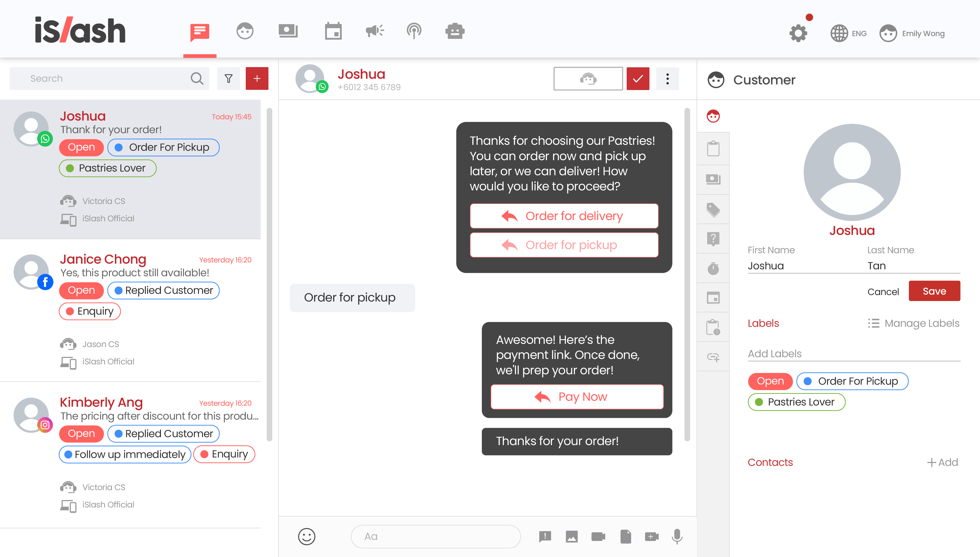Click the Add Labels input field
This screenshot has width=980, height=557.
tap(854, 354)
